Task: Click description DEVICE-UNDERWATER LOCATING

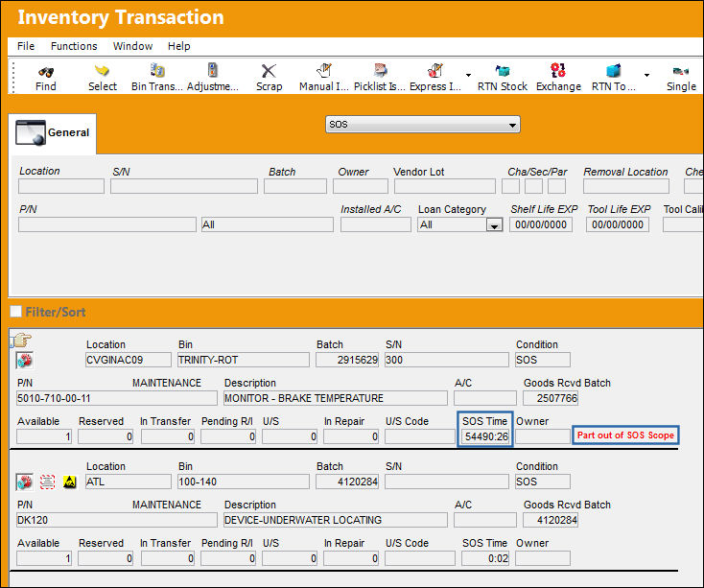Action: (336, 520)
